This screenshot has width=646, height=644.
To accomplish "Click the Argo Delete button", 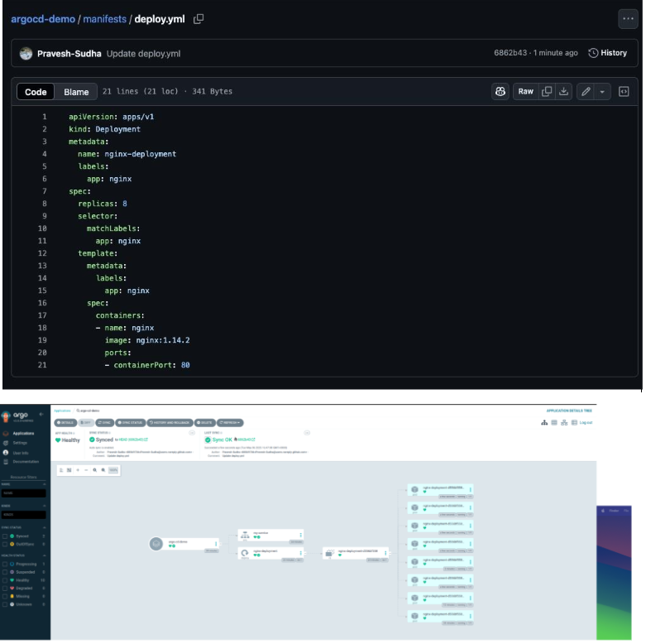I will click(x=205, y=423).
